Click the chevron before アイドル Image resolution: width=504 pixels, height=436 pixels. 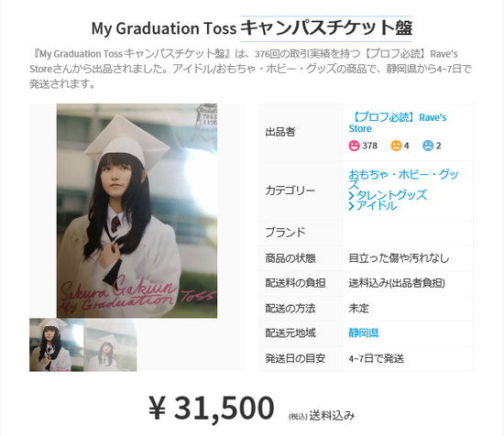(x=351, y=206)
